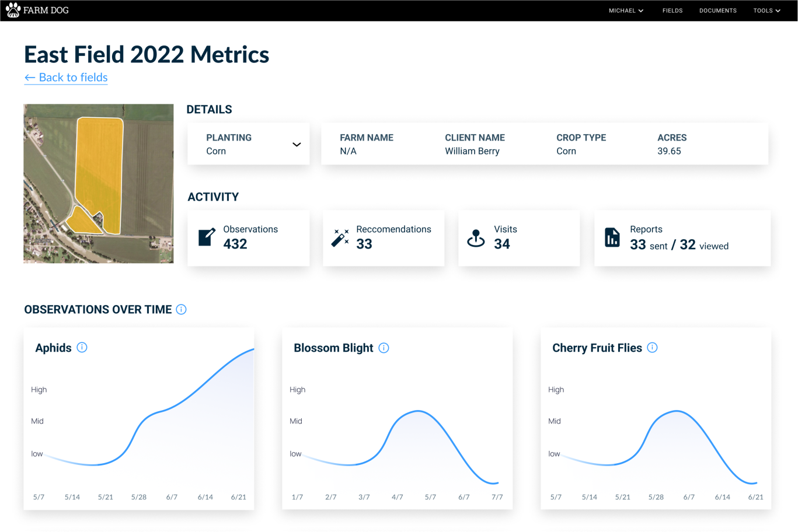Expand the Tools menu
The width and height of the screenshot is (798, 532).
(766, 10)
